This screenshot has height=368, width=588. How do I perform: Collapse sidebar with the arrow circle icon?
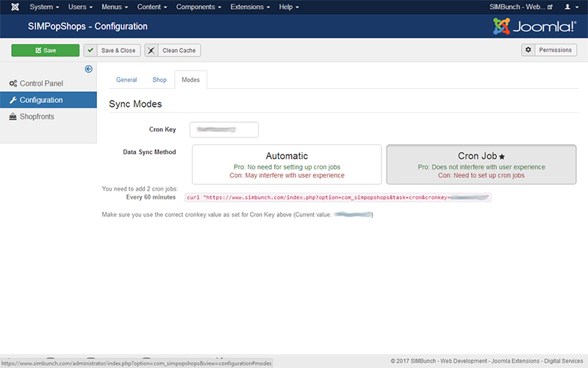(88, 69)
